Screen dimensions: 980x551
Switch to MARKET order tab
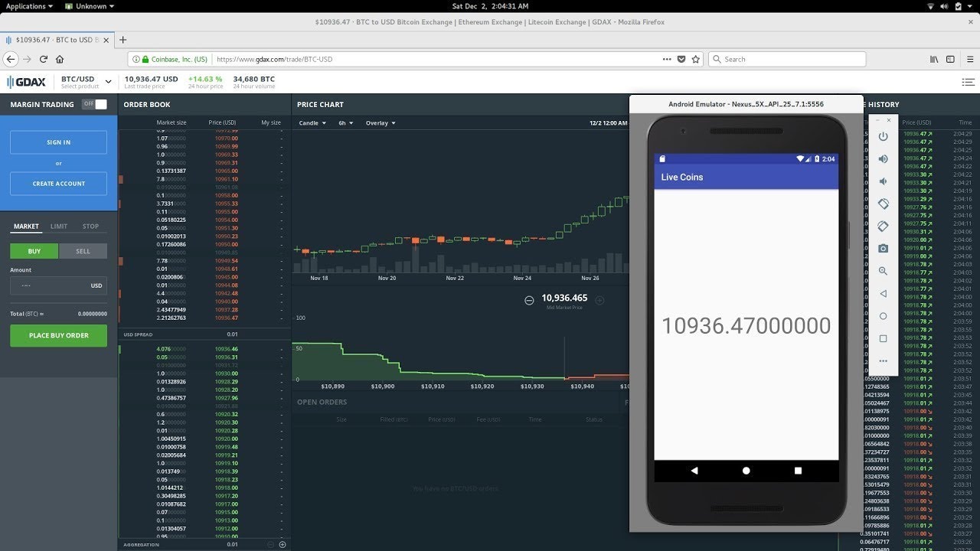tap(26, 227)
